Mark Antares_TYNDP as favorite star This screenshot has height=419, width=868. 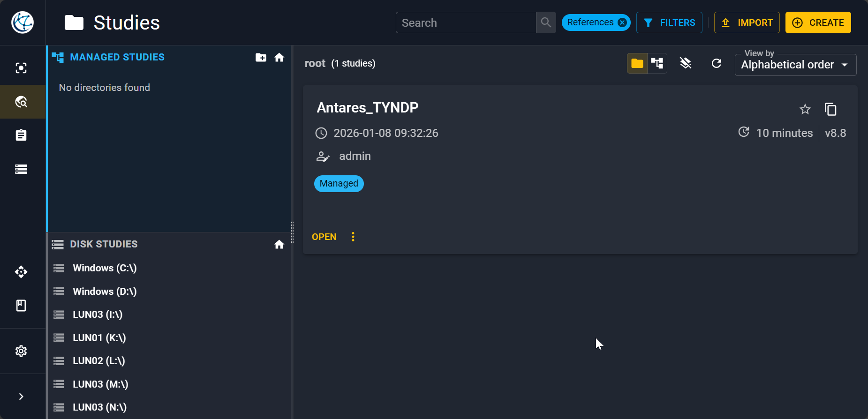(805, 109)
